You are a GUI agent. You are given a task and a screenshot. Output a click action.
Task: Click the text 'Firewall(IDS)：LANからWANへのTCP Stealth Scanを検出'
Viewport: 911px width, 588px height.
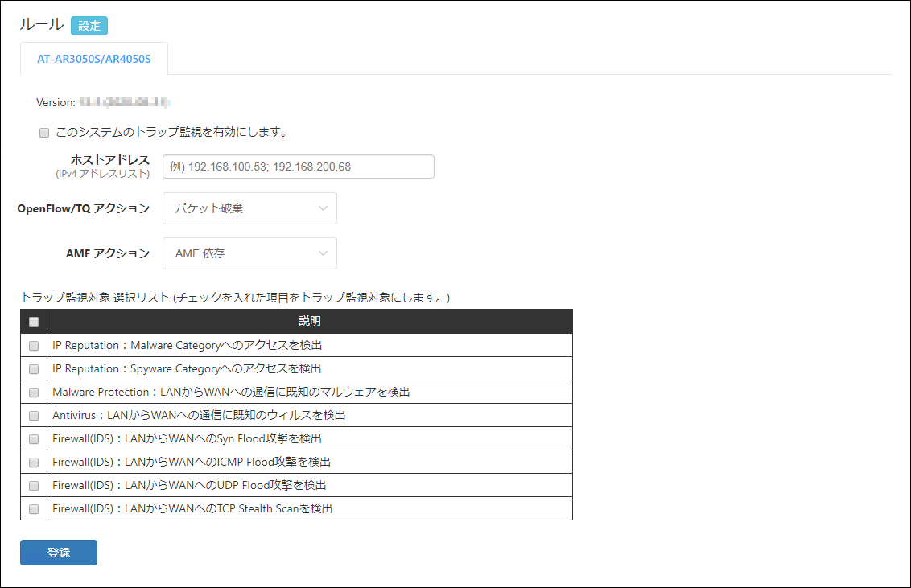pos(192,508)
